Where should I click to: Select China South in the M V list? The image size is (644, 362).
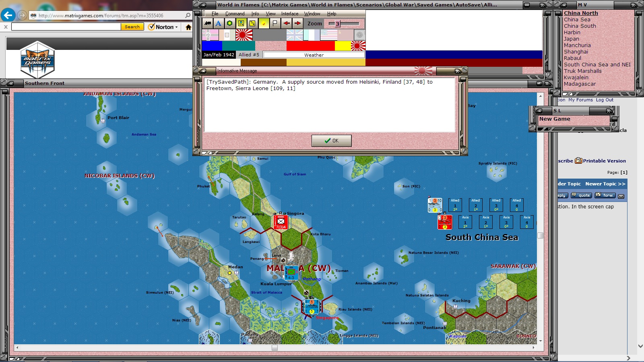coord(580,26)
